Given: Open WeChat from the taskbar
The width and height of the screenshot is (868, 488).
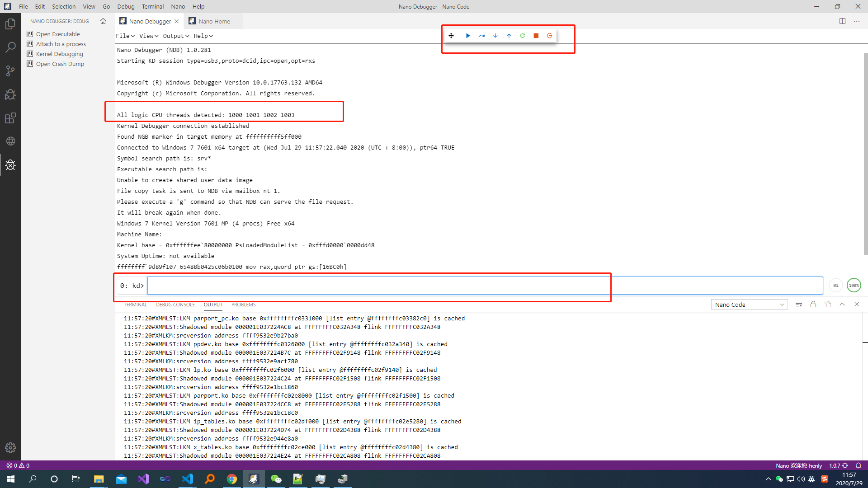Looking at the screenshot, I should (276, 479).
